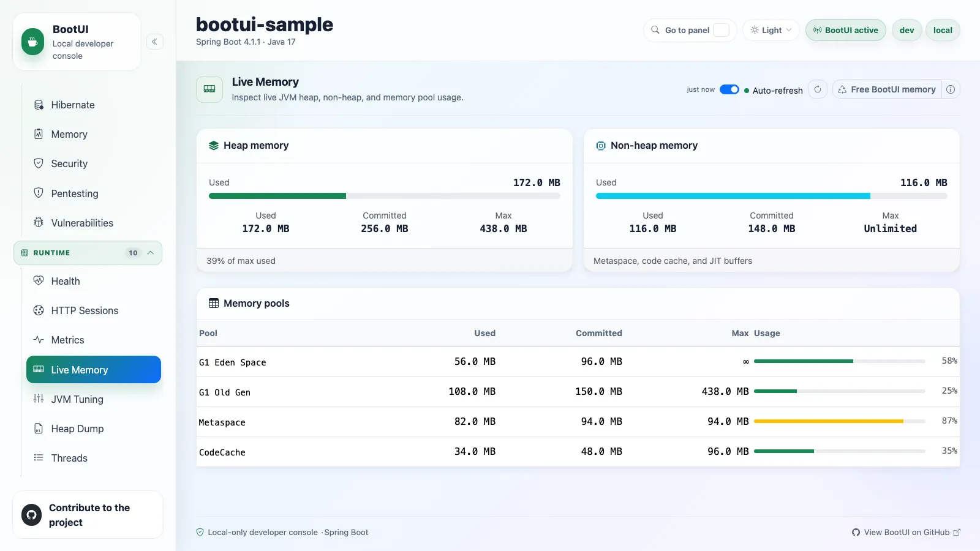Viewport: 980px width, 551px height.
Task: Click the Committed column header
Action: (x=599, y=333)
